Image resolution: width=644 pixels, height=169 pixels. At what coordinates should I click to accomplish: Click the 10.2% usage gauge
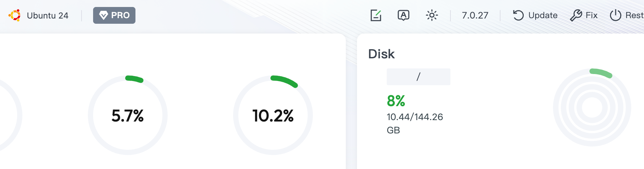pos(273,115)
